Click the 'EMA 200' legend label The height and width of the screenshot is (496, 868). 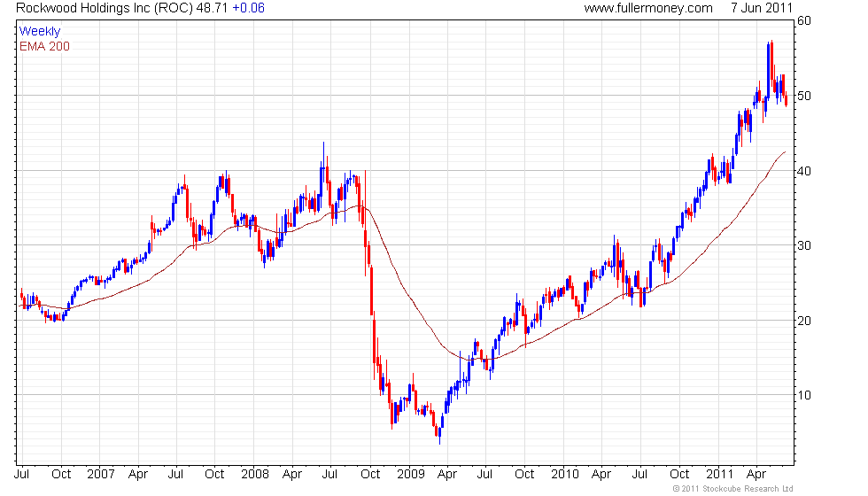coord(44,46)
